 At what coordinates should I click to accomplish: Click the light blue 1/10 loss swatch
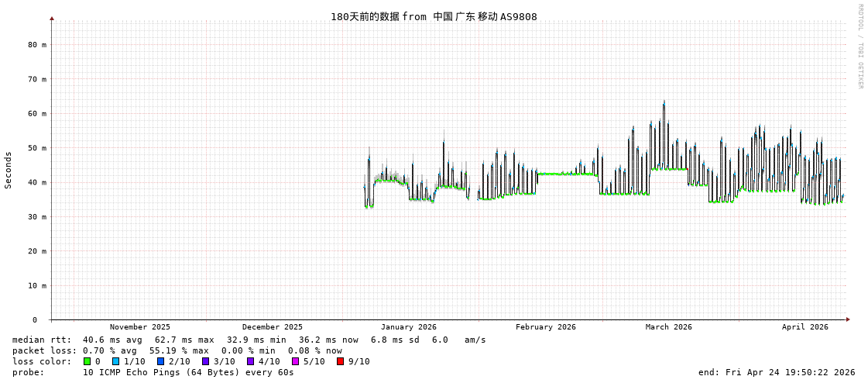115,361
